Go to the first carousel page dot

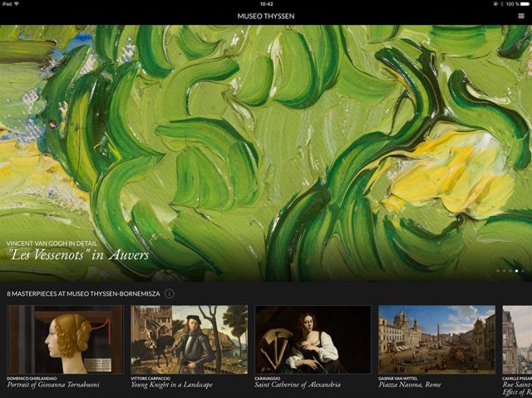click(497, 271)
